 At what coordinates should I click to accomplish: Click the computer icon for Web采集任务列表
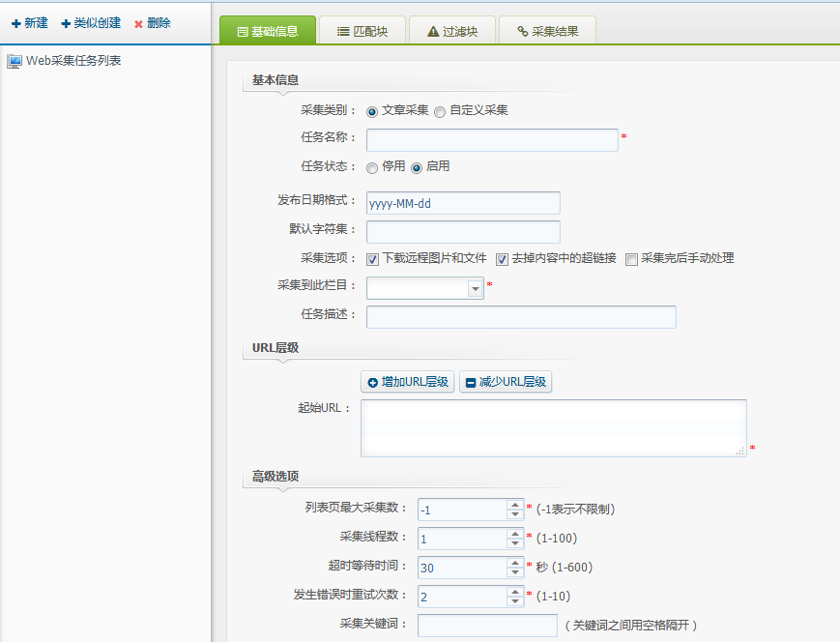(x=14, y=62)
